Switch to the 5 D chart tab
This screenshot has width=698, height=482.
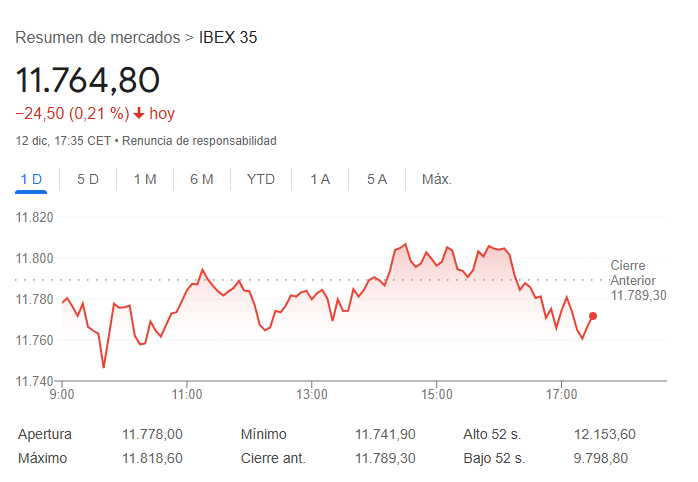click(88, 179)
